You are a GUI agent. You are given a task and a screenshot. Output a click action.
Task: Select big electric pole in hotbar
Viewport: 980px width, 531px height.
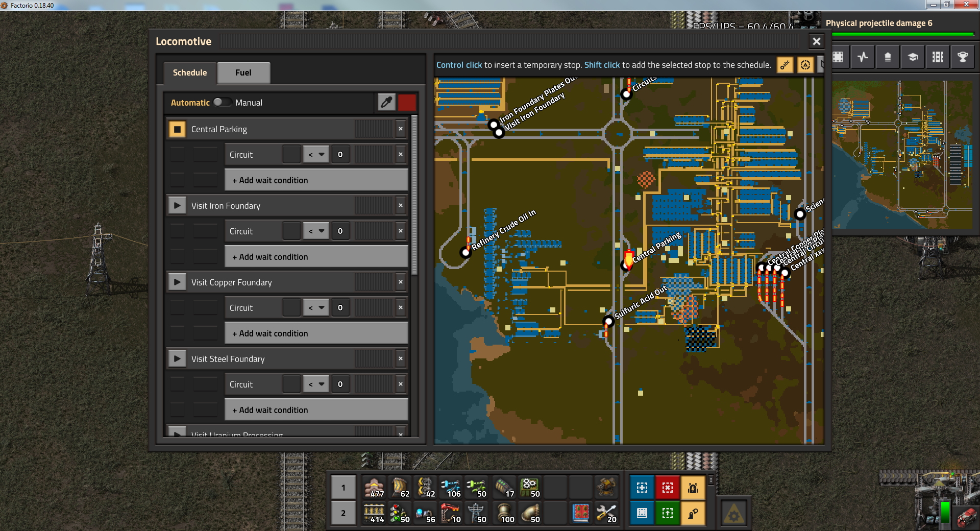477,513
